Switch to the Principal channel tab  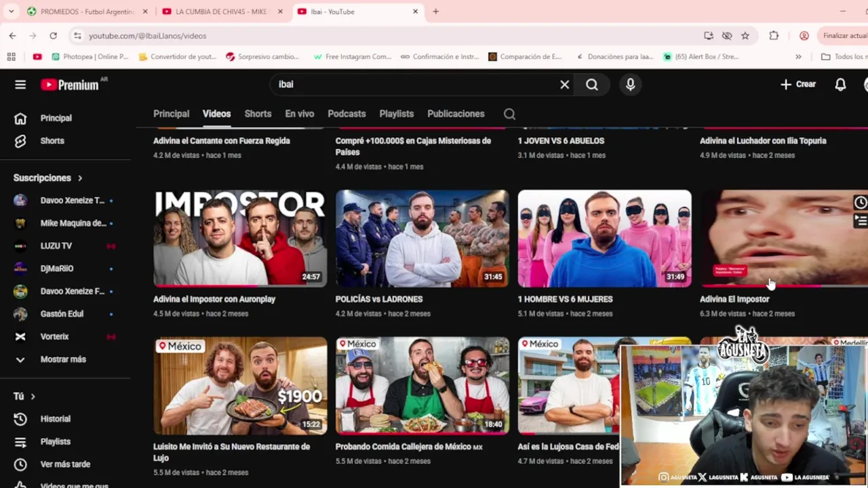pos(171,114)
